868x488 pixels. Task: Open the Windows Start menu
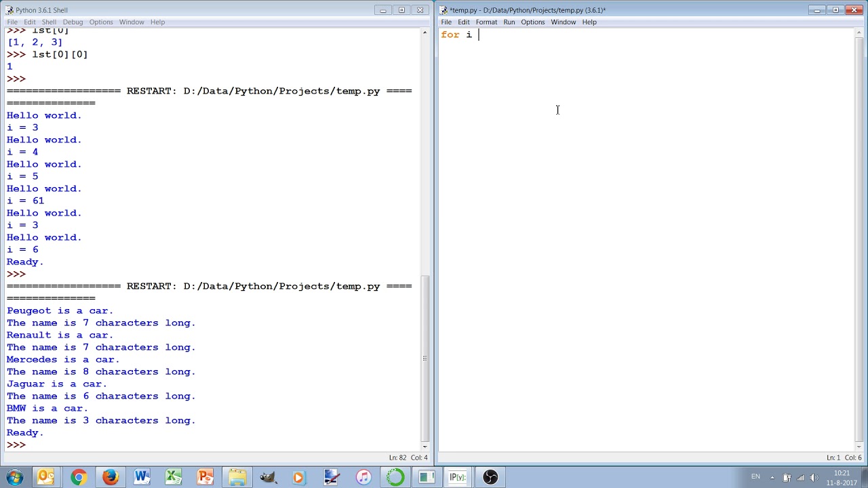[x=14, y=477]
